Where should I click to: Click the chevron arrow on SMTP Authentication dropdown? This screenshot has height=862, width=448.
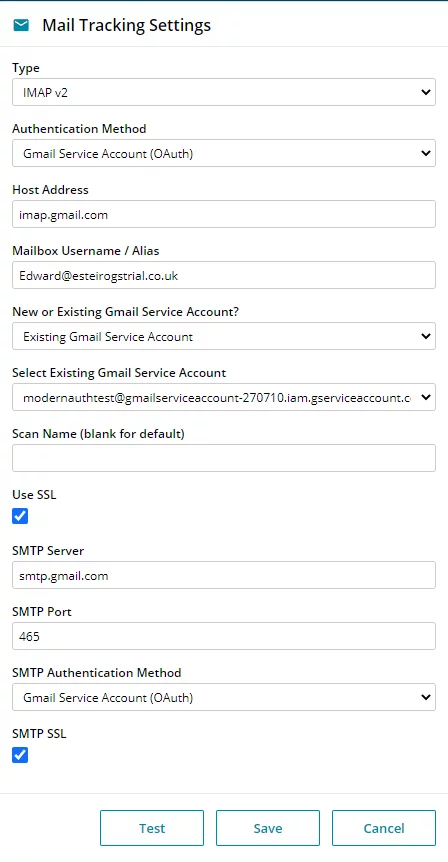pos(425,698)
